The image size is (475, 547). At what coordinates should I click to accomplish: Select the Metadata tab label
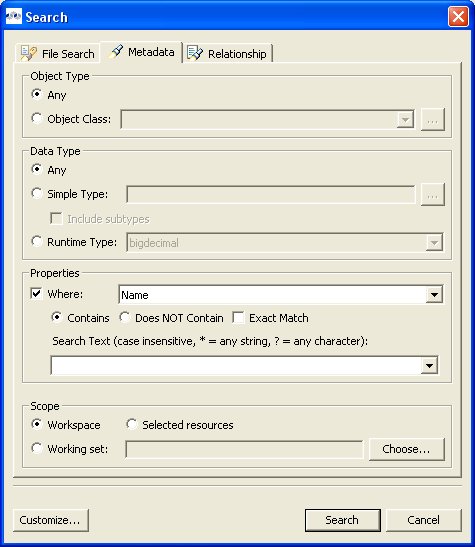click(x=151, y=52)
